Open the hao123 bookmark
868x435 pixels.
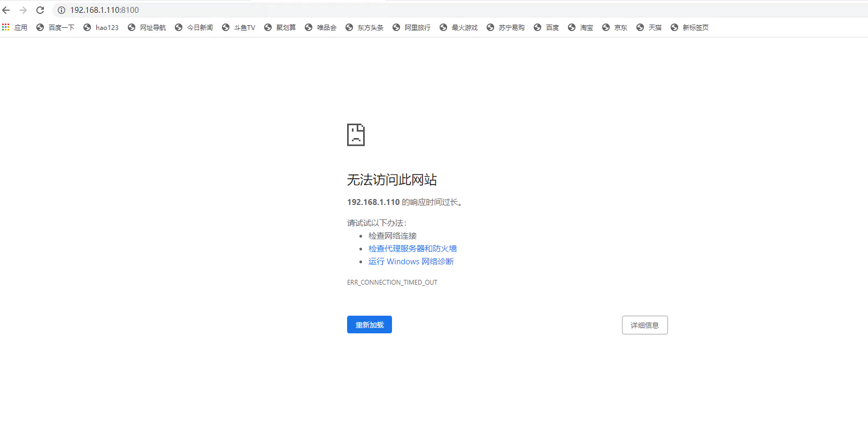(x=101, y=27)
